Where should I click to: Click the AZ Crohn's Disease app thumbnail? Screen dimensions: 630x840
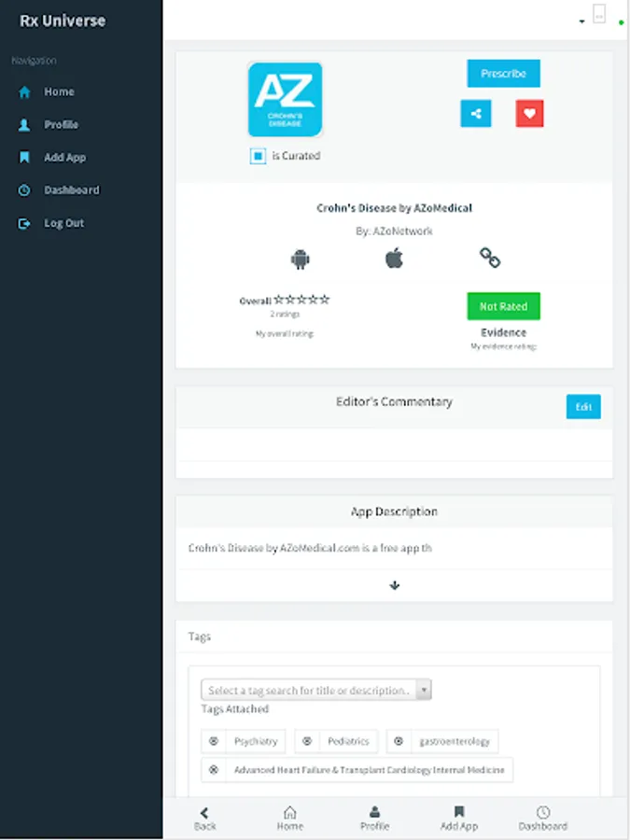point(285,100)
